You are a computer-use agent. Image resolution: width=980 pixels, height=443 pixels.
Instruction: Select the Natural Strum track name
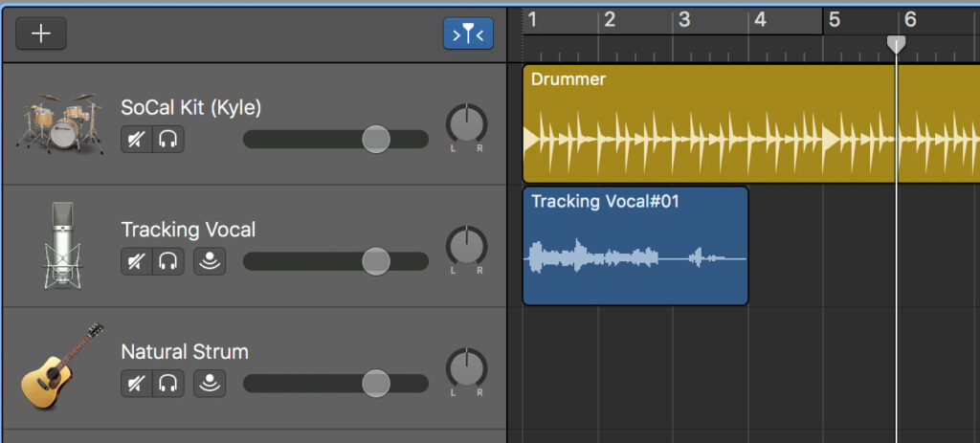[185, 352]
